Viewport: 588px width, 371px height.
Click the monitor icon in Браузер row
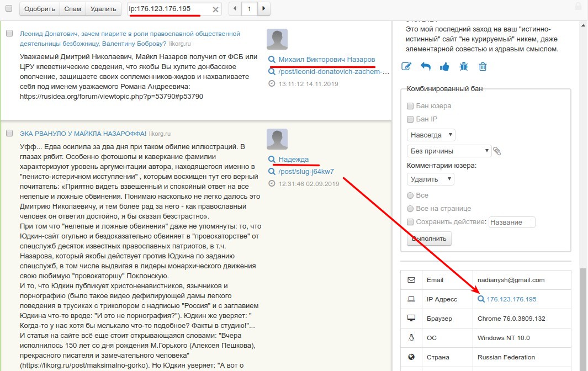(411, 319)
